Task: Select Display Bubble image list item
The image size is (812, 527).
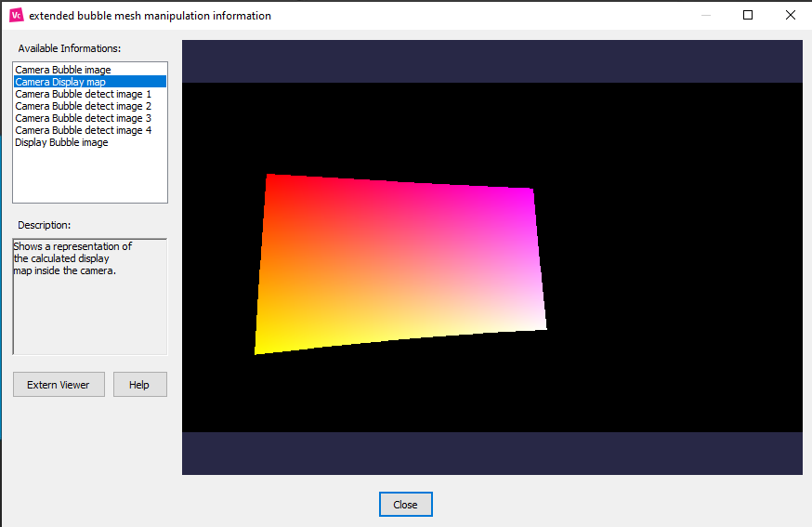Action: pos(61,142)
